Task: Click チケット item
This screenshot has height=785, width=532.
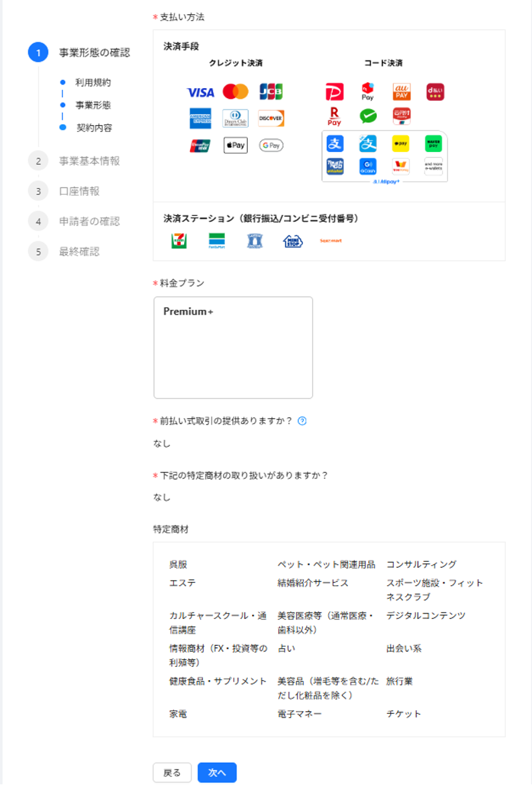Action: (x=404, y=714)
